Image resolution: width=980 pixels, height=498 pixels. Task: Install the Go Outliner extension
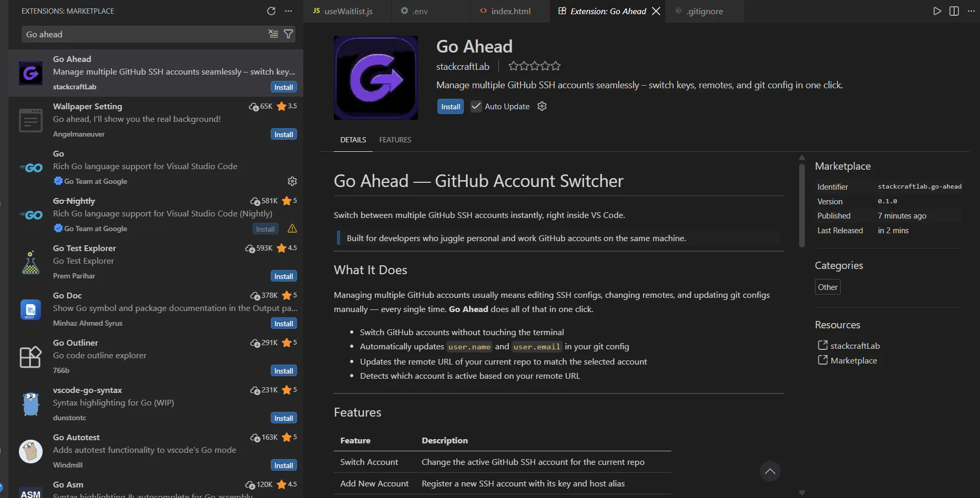click(284, 371)
